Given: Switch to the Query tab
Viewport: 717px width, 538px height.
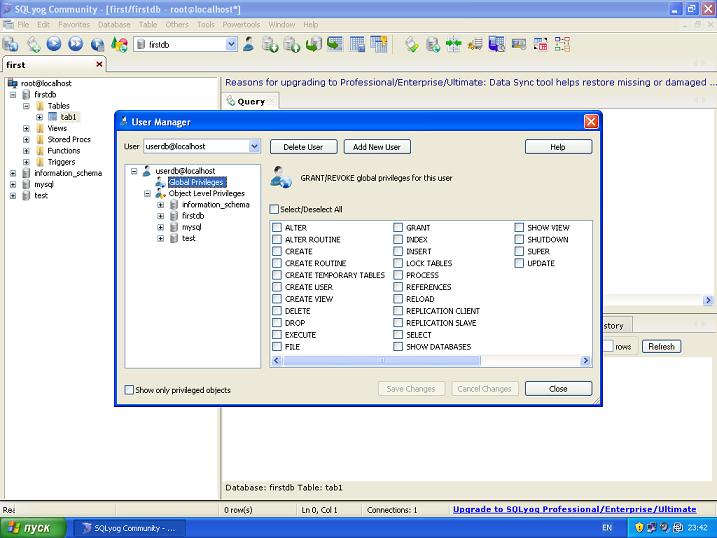Looking at the screenshot, I should 251,101.
